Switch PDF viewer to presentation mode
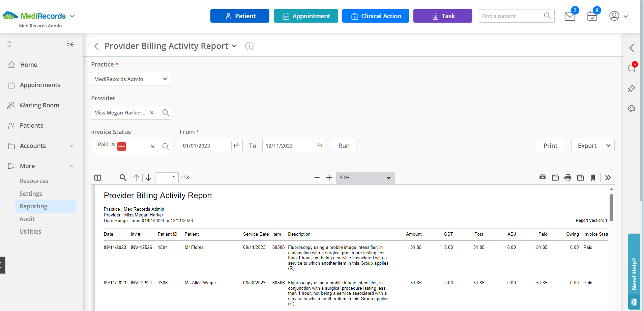The width and height of the screenshot is (644, 311). pyautogui.click(x=543, y=178)
